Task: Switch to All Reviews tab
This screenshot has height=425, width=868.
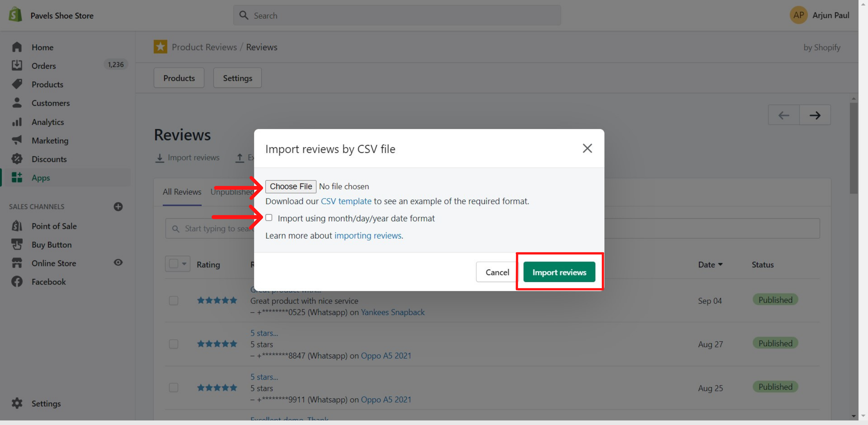Action: click(x=182, y=192)
